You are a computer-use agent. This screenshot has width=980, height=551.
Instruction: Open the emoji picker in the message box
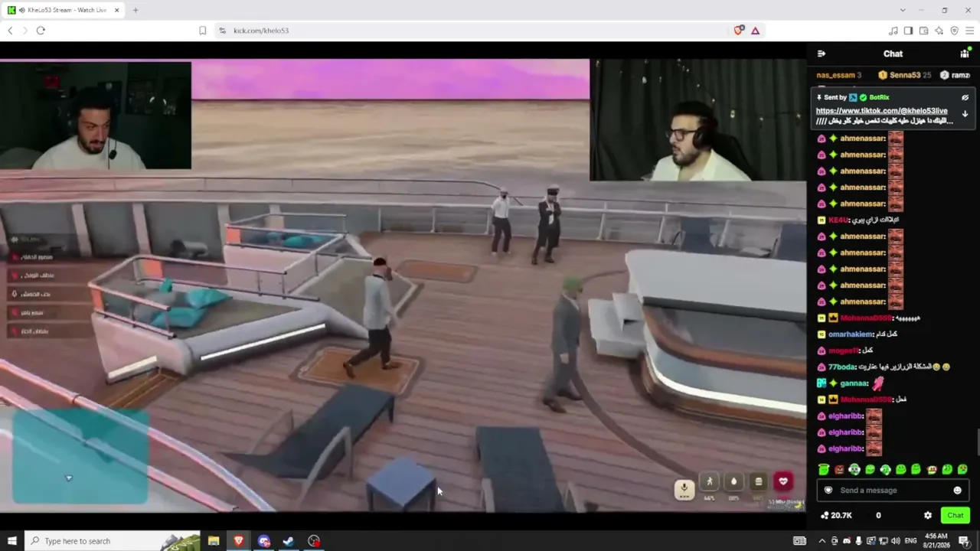click(x=957, y=491)
